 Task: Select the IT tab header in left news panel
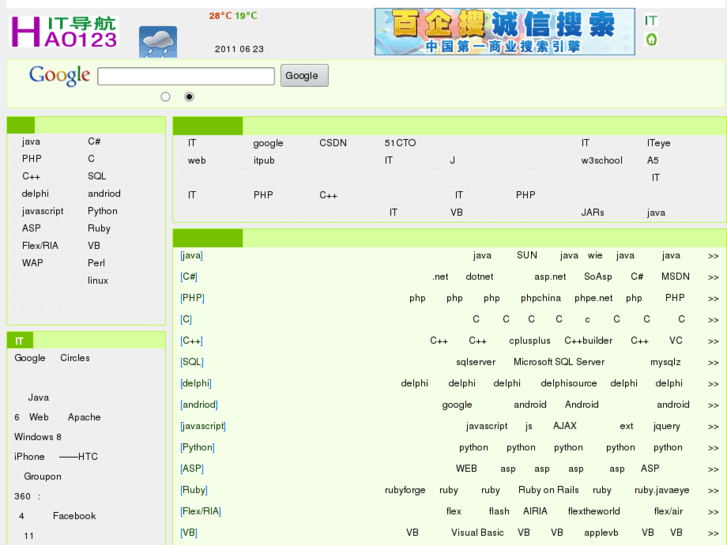20,341
